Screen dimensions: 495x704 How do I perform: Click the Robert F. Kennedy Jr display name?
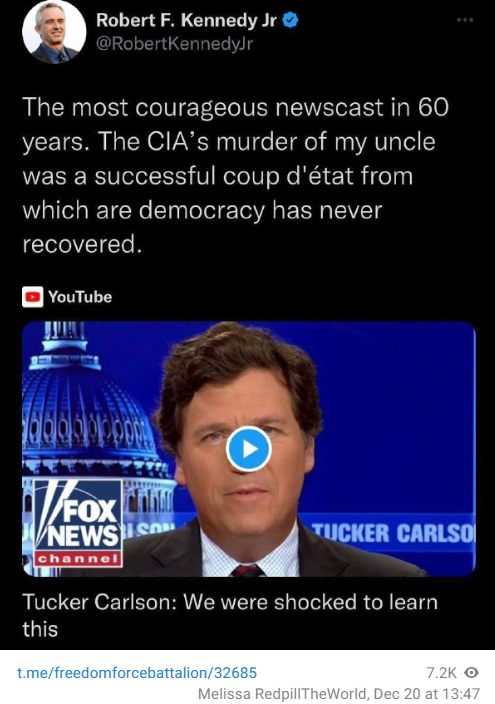click(x=186, y=20)
